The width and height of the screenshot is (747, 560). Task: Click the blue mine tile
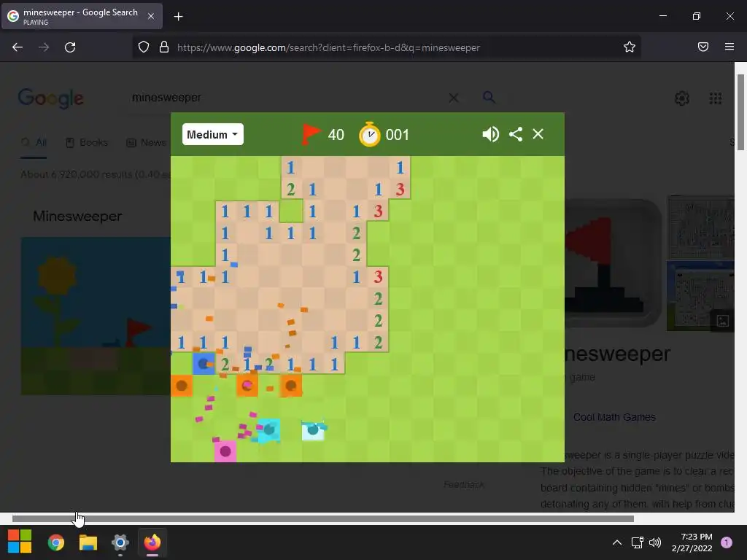[204, 364]
